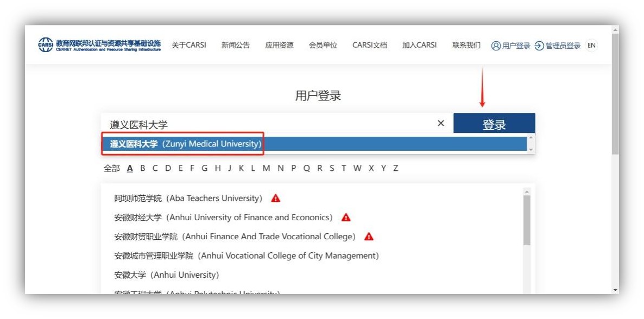Click warning icon next to Anhui University of Finance

[x=346, y=218]
